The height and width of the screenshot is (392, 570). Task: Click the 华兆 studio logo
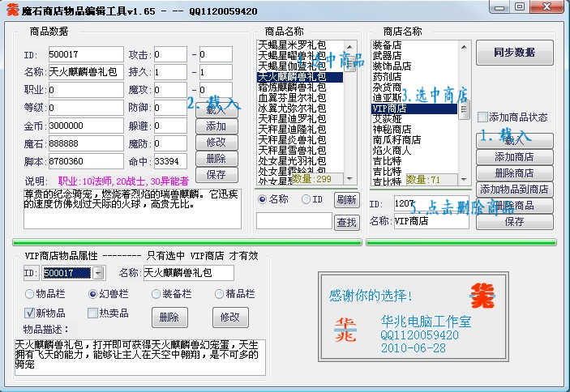[345, 329]
